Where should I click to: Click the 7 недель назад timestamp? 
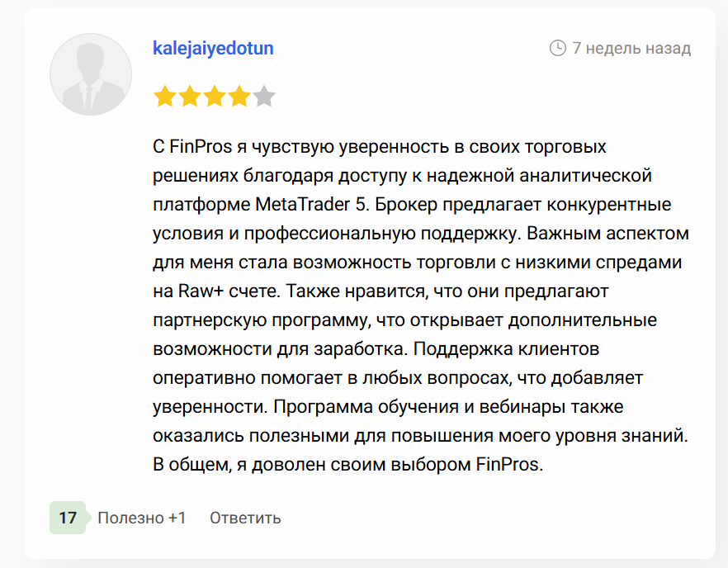coord(632,48)
